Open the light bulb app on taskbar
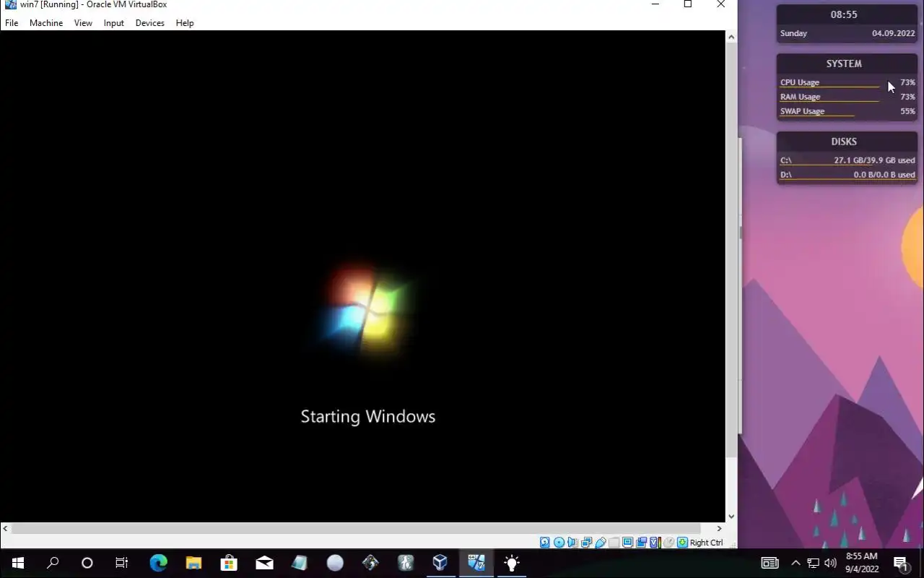 pos(511,563)
